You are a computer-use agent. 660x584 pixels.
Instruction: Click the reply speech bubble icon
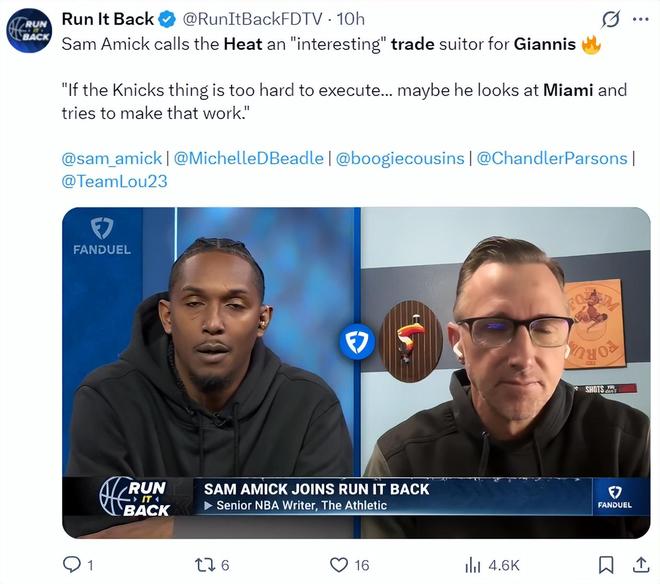[x=72, y=565]
